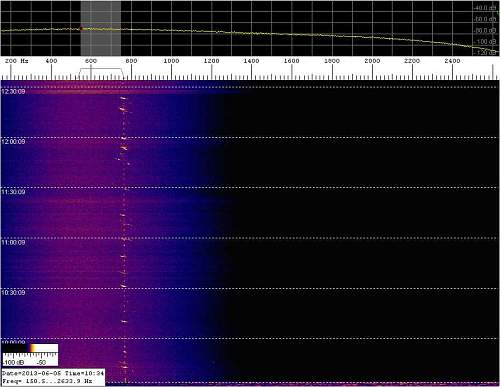
Task: Click the -50 color scale label
Action: click(x=41, y=362)
